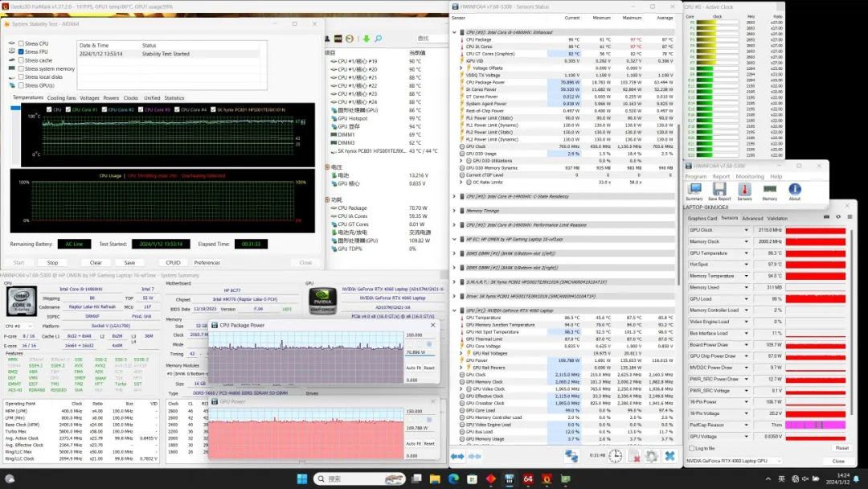
Task: Click the logging sheet icon with red X
Action: (x=633, y=456)
